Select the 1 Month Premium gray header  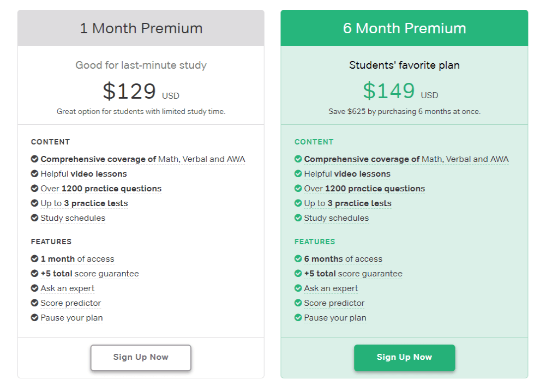click(141, 28)
